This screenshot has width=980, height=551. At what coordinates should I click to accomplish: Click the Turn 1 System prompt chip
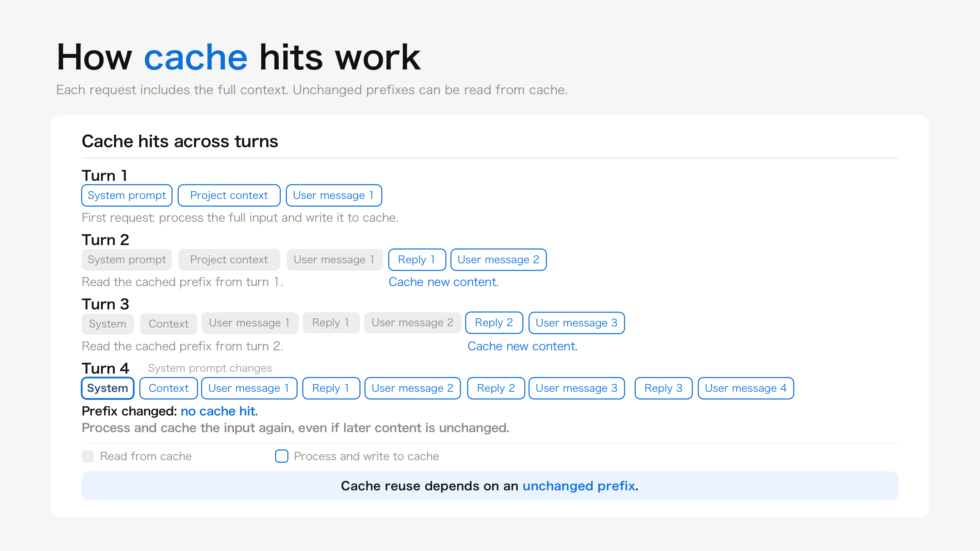127,196
